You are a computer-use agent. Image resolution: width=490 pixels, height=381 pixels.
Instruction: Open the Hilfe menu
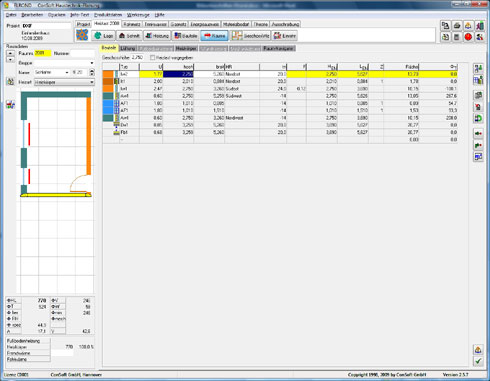point(160,15)
